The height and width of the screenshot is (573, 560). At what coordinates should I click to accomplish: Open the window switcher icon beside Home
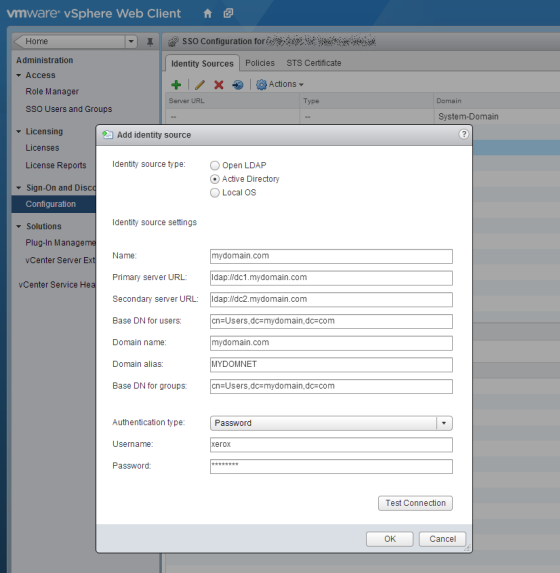click(228, 14)
